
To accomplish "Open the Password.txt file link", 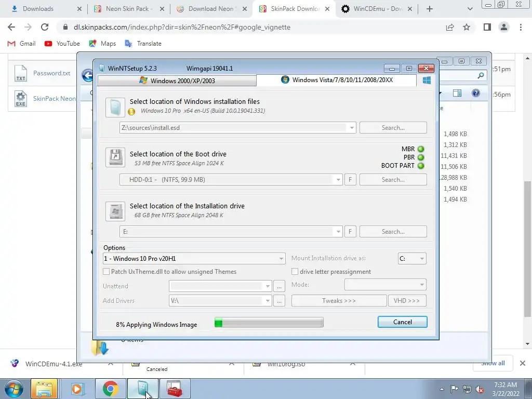I will 51,73.
